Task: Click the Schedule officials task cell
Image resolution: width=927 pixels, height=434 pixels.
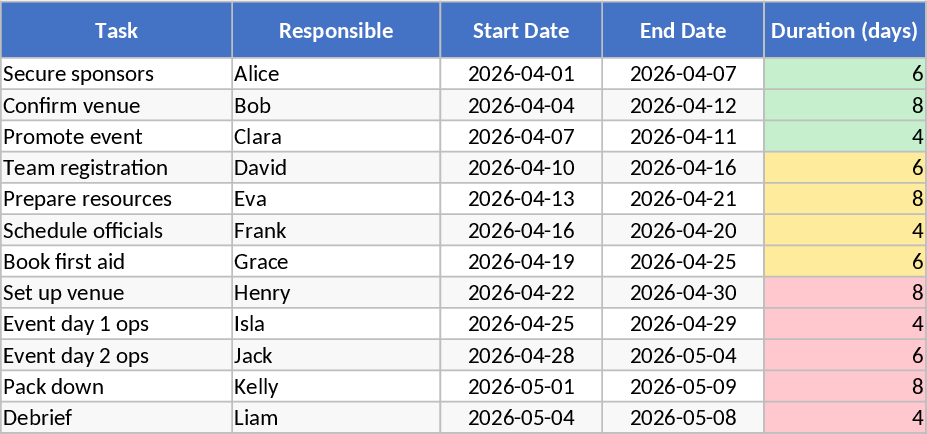Action: (116, 231)
